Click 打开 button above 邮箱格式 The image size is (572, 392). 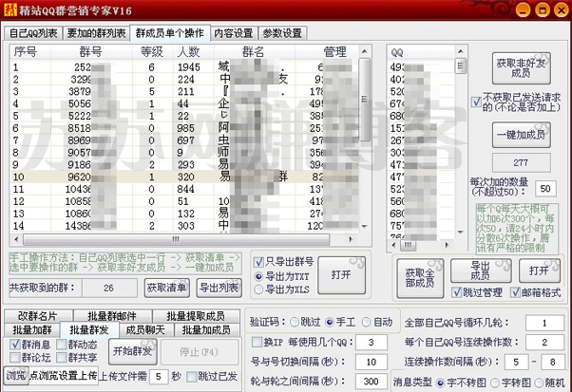click(539, 271)
